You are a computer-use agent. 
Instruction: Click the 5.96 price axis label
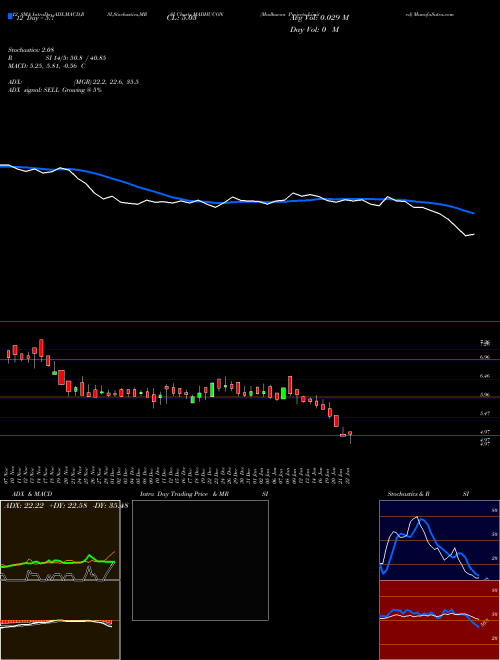(x=484, y=395)
